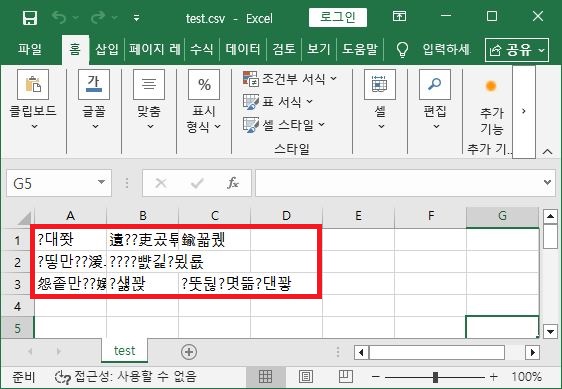562x389 pixels.
Task: Click cell A1 containing ?대쫏
Action: pos(71,240)
